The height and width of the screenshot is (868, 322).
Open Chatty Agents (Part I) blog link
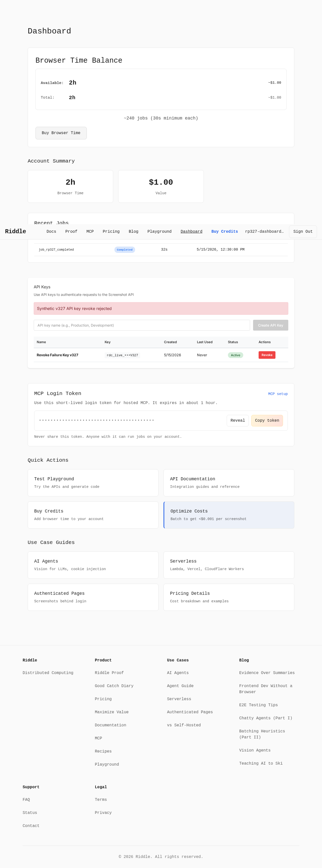tap(266, 718)
